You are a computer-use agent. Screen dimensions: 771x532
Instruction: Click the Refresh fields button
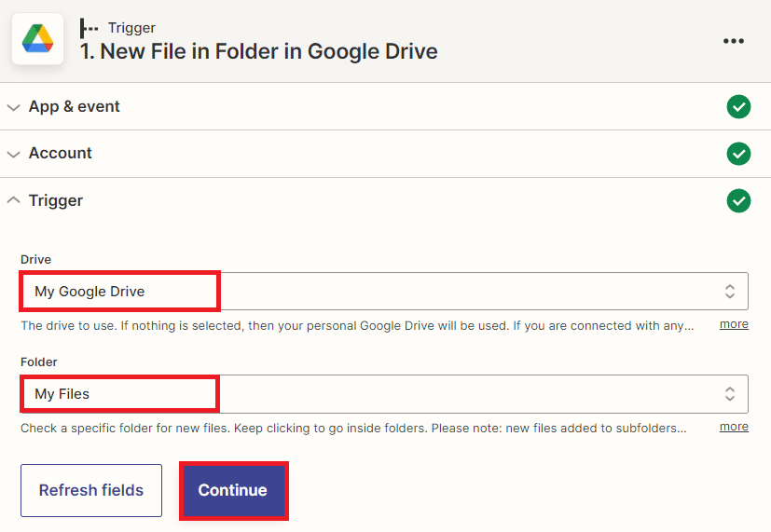point(91,490)
